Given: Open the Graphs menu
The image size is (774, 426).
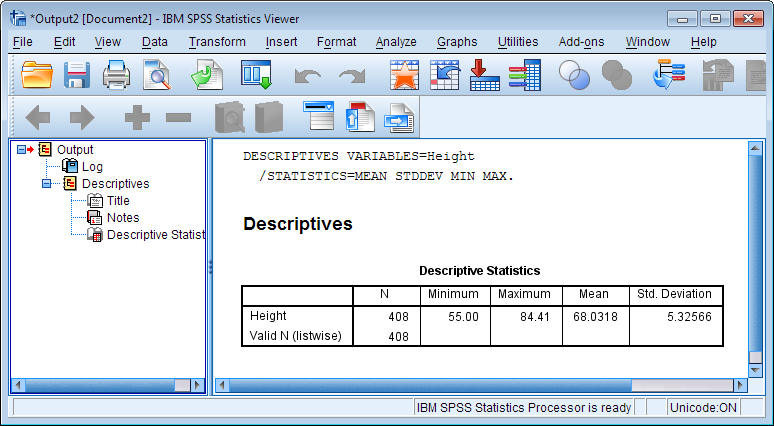Looking at the screenshot, I should click(x=457, y=42).
